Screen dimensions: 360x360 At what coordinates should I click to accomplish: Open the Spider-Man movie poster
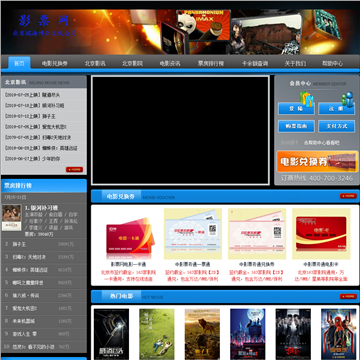[x=339, y=334]
